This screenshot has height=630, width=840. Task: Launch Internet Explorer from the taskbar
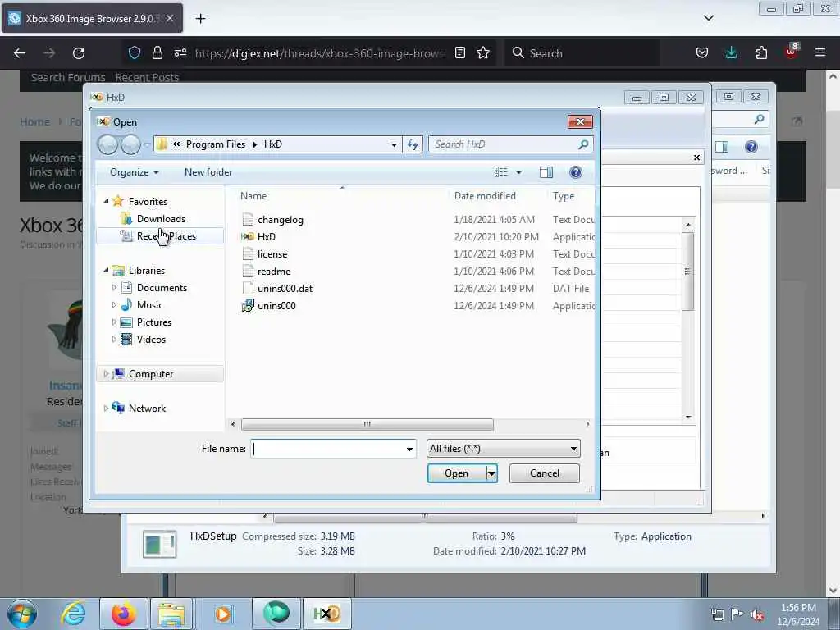(x=73, y=614)
